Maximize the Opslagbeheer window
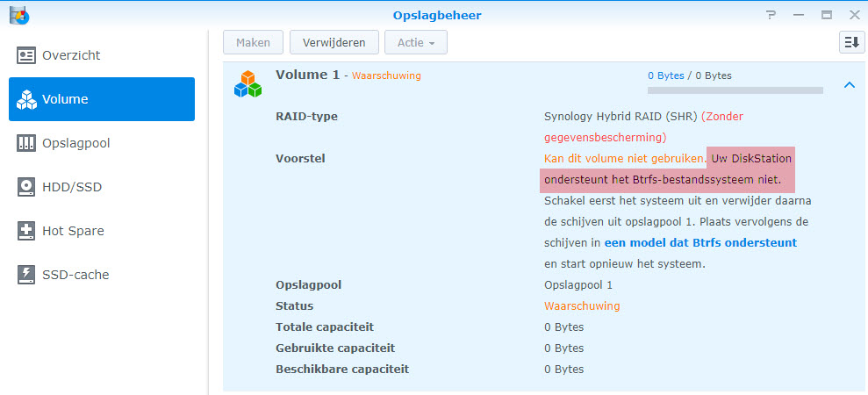This screenshot has height=395, width=868. [x=827, y=16]
